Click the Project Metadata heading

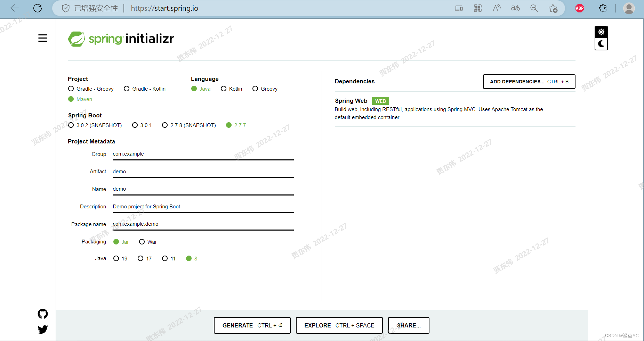(91, 142)
